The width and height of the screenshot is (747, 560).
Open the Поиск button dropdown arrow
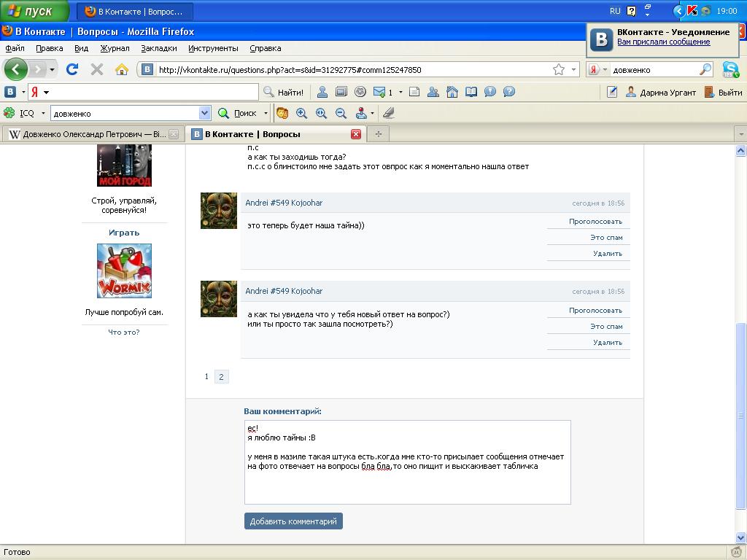pos(266,113)
